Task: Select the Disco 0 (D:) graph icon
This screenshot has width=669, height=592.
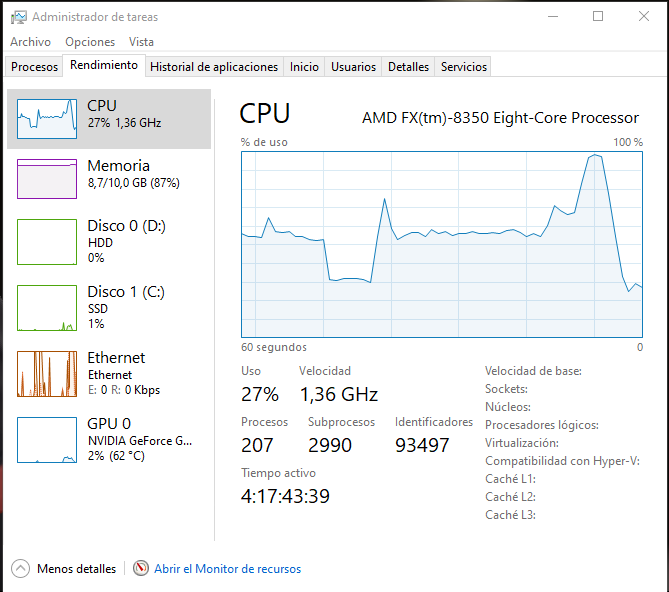Action: tap(47, 242)
